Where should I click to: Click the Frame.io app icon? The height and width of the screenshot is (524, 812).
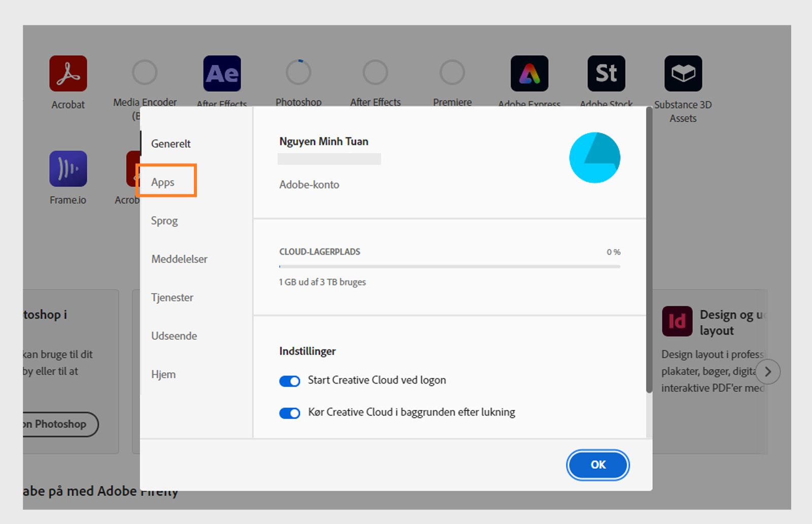click(x=68, y=169)
